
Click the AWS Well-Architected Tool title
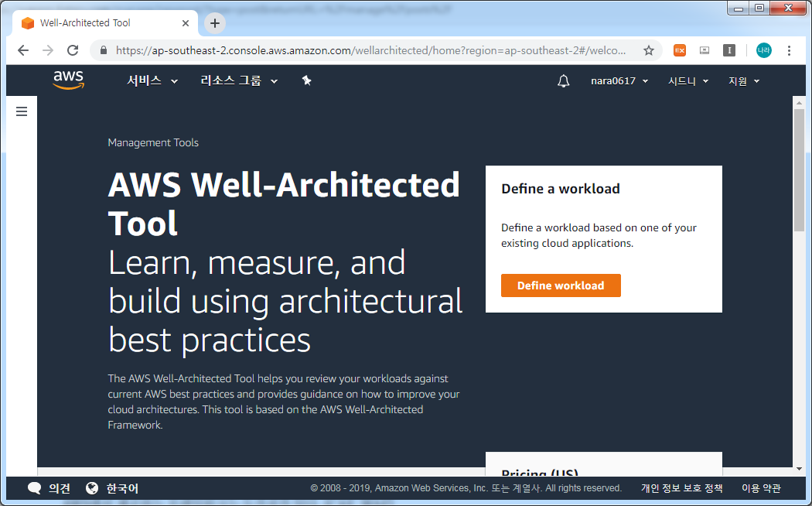click(284, 203)
